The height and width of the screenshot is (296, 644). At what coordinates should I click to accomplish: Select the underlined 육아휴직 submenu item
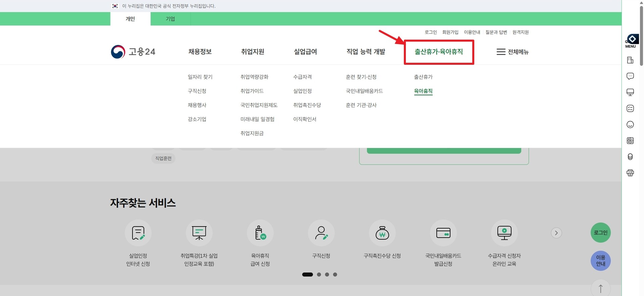pos(423,91)
